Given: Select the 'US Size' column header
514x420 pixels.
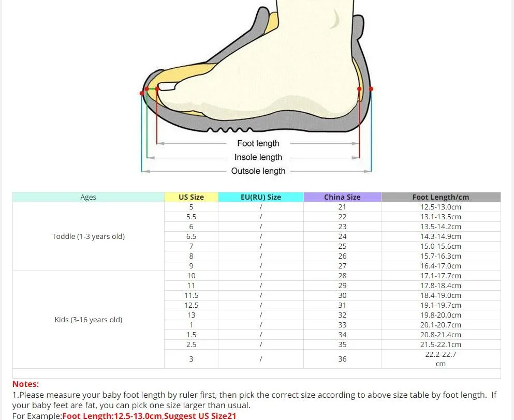Looking at the screenshot, I should (x=191, y=197).
